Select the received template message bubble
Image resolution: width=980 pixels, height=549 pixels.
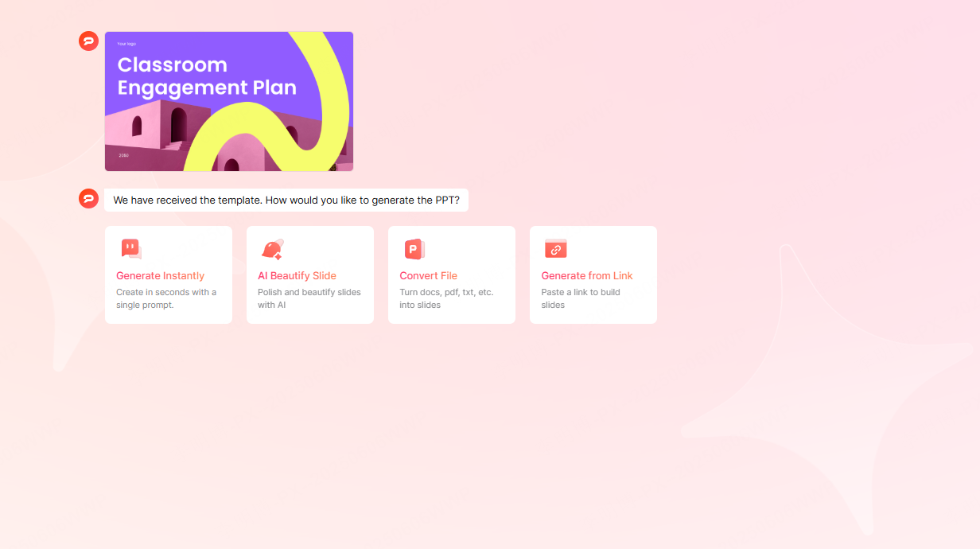click(x=286, y=200)
